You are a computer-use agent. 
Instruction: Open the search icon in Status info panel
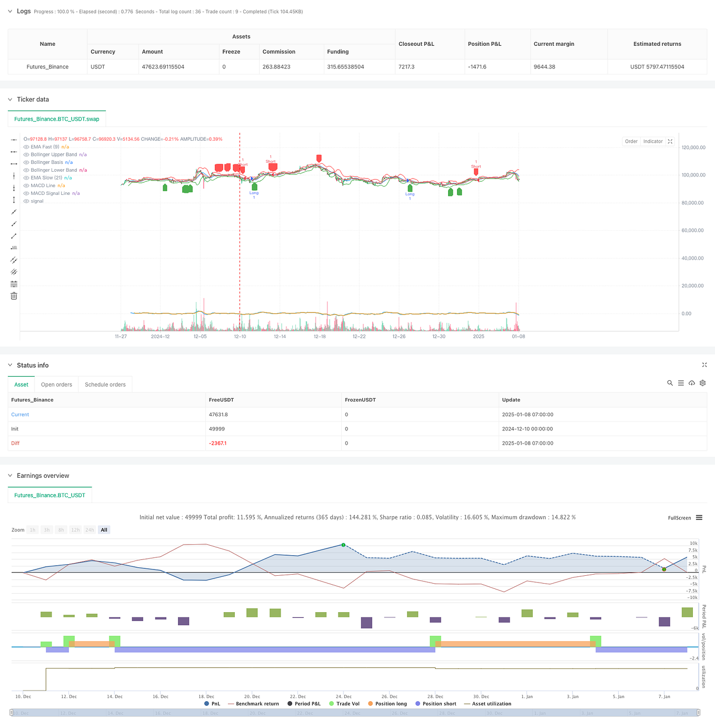pos(670,383)
